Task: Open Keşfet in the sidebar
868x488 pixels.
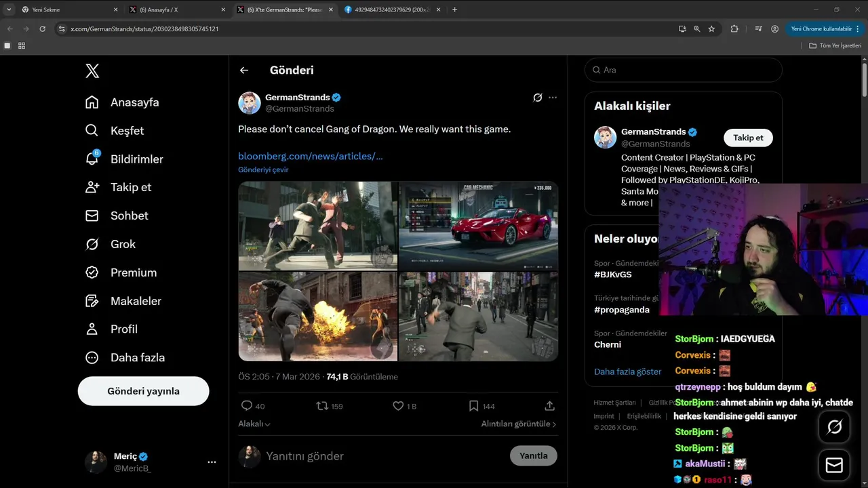Action: 115,131
